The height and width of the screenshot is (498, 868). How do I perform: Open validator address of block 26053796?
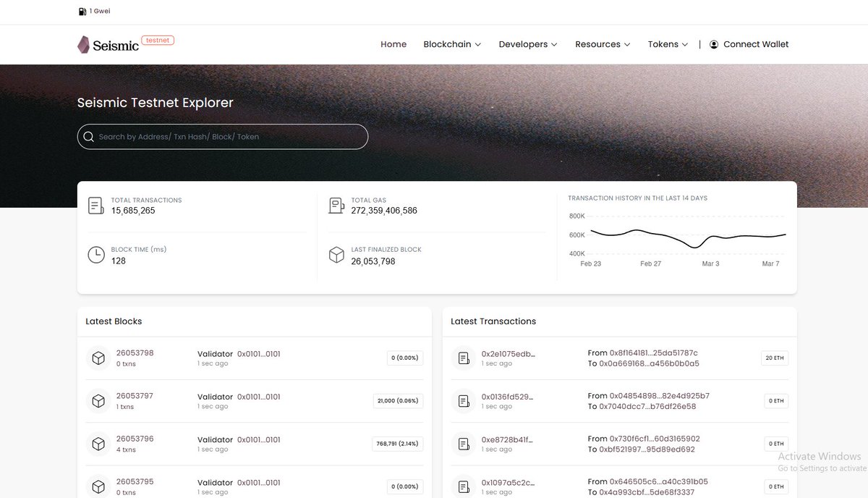pos(259,439)
